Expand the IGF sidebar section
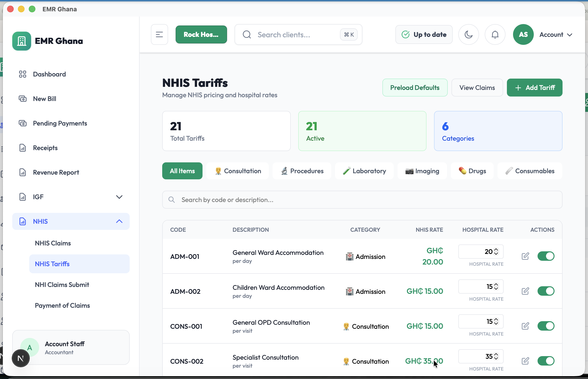588x379 pixels. (x=120, y=197)
